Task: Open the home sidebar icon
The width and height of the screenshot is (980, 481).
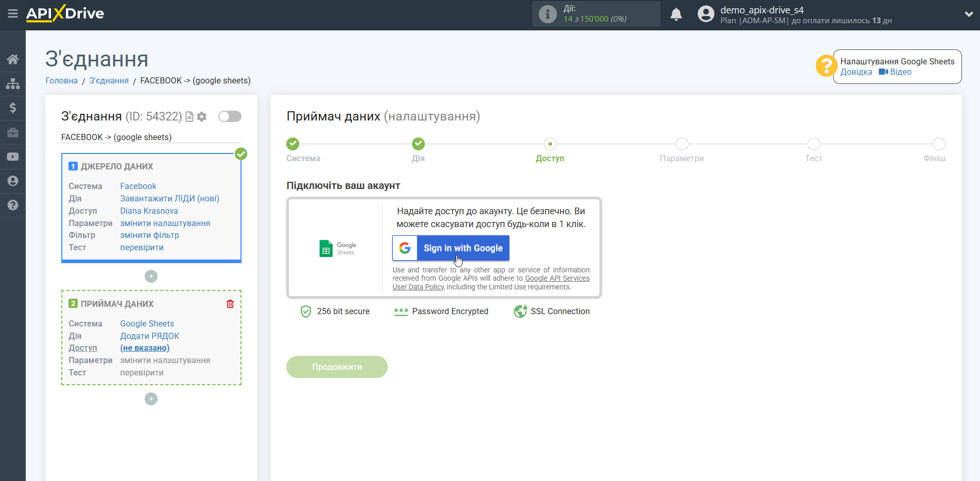Action: pos(13,59)
